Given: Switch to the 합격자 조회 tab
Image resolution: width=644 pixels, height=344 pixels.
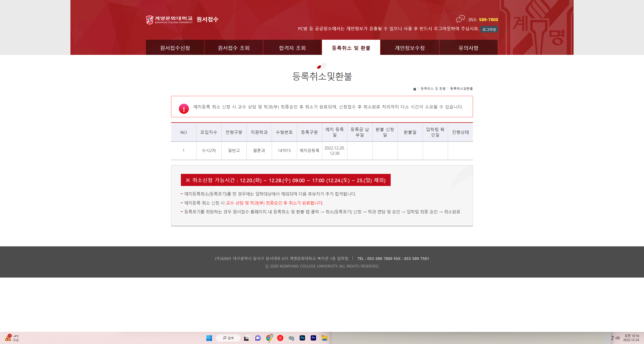Looking at the screenshot, I should (x=292, y=48).
